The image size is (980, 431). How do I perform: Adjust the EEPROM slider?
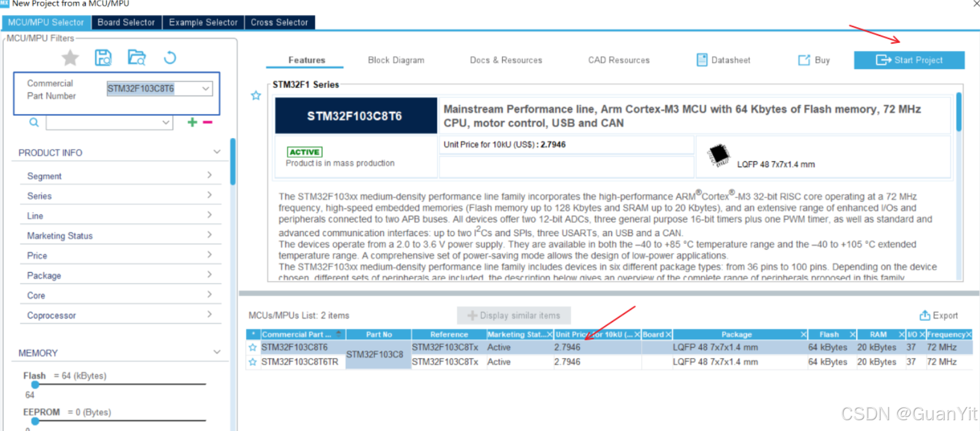[35, 421]
